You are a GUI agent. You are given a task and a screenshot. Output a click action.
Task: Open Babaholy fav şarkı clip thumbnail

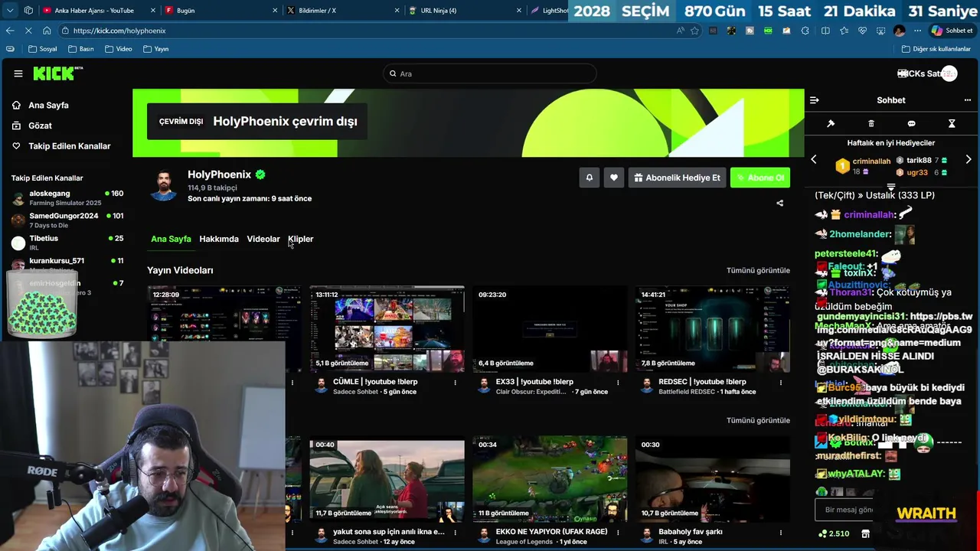click(x=713, y=479)
